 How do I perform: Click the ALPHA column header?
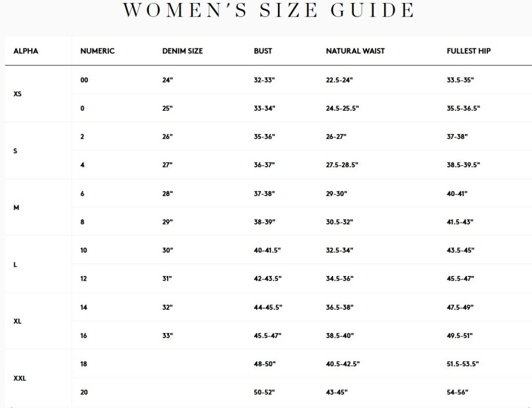(25, 51)
